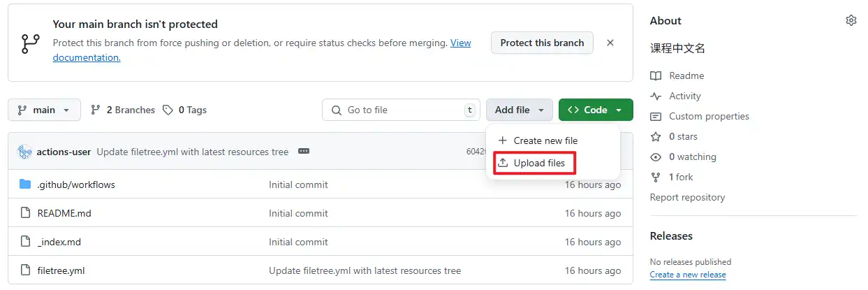Click the README.md file icon
Screen dimensions: 868x290
coord(25,213)
